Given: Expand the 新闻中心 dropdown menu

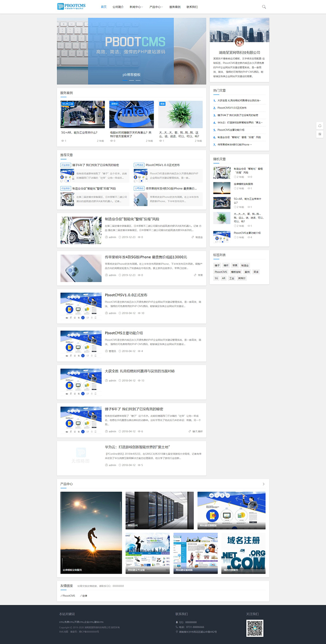Looking at the screenshot, I should pos(136,7).
